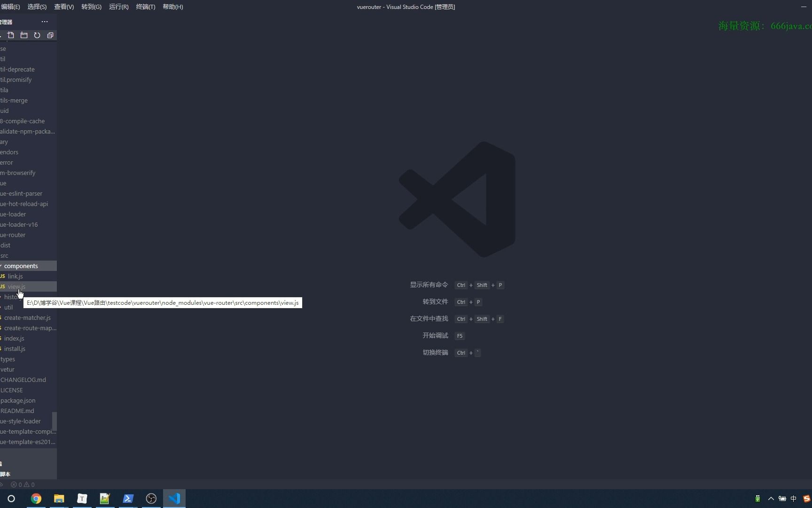Expand the util folder under src
This screenshot has width=812, height=508.
28,307
